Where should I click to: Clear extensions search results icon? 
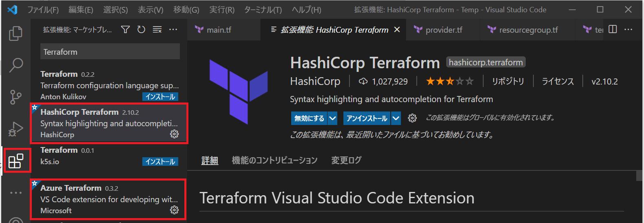point(157,29)
